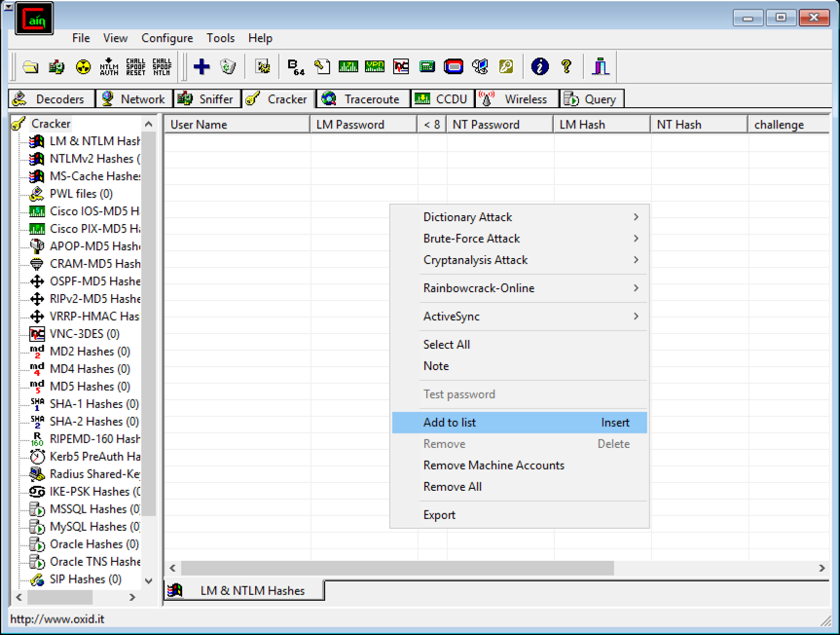Click the yellow question mark Help icon
This screenshot has width=840, height=635.
pos(566,66)
